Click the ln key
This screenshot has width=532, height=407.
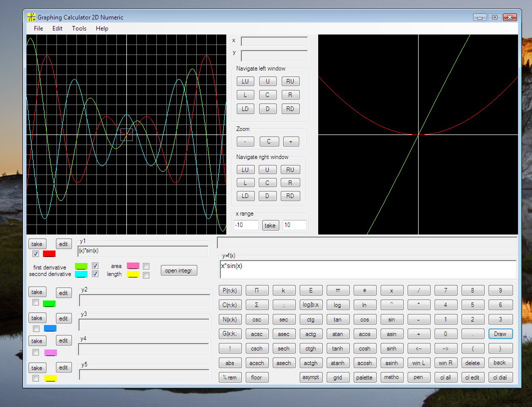pyautogui.click(x=365, y=304)
